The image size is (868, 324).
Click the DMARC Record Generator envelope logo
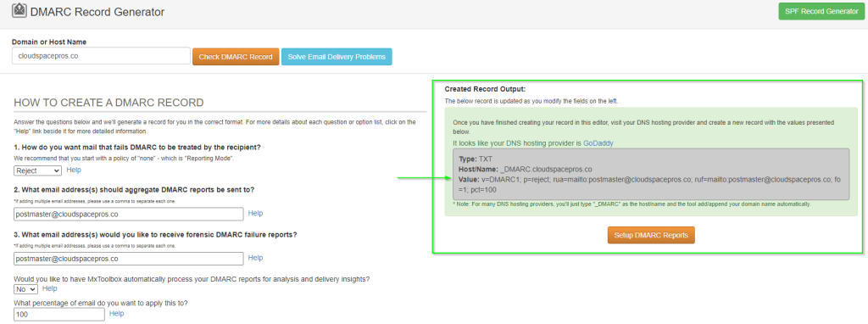point(19,10)
